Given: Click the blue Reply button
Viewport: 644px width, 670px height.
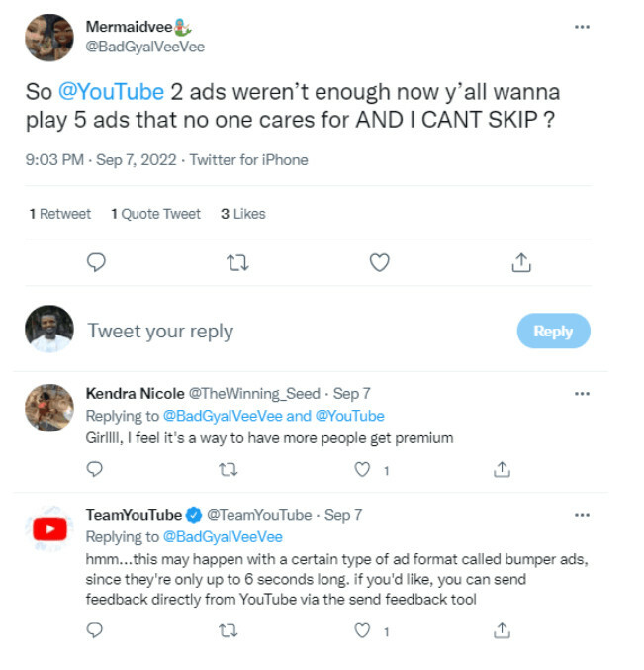Looking at the screenshot, I should tap(553, 332).
